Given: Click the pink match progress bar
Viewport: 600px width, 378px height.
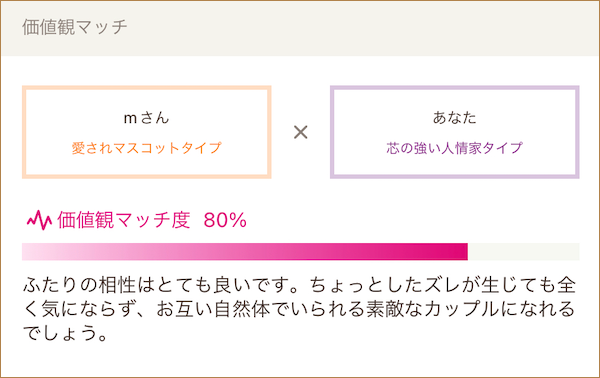Looking at the screenshot, I should pos(245,251).
